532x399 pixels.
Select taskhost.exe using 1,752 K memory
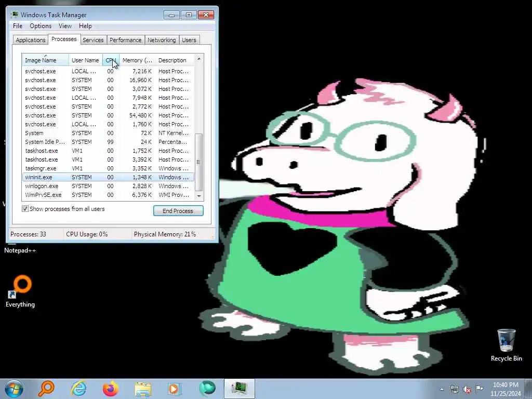[x=108, y=151]
